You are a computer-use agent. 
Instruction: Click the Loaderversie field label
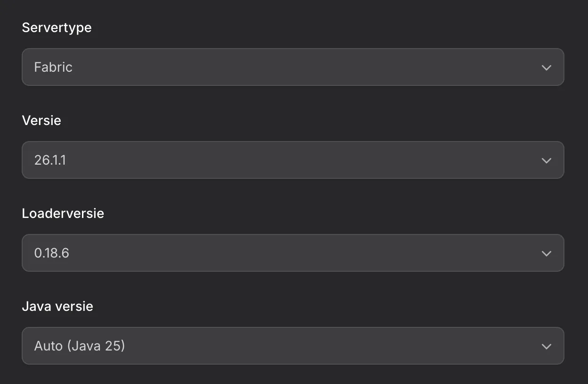(x=63, y=213)
